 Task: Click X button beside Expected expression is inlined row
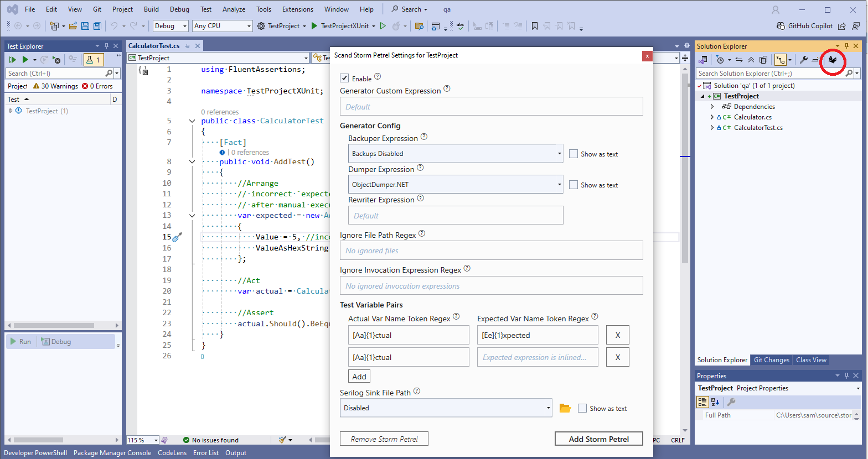(x=618, y=357)
